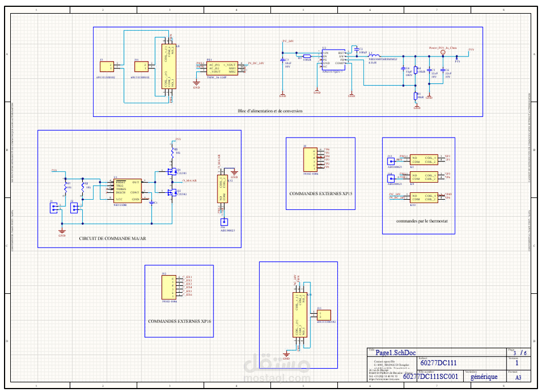Click the "COMMANDES EXTERNES XP16" caption
554x392 pixels.
click(180, 321)
